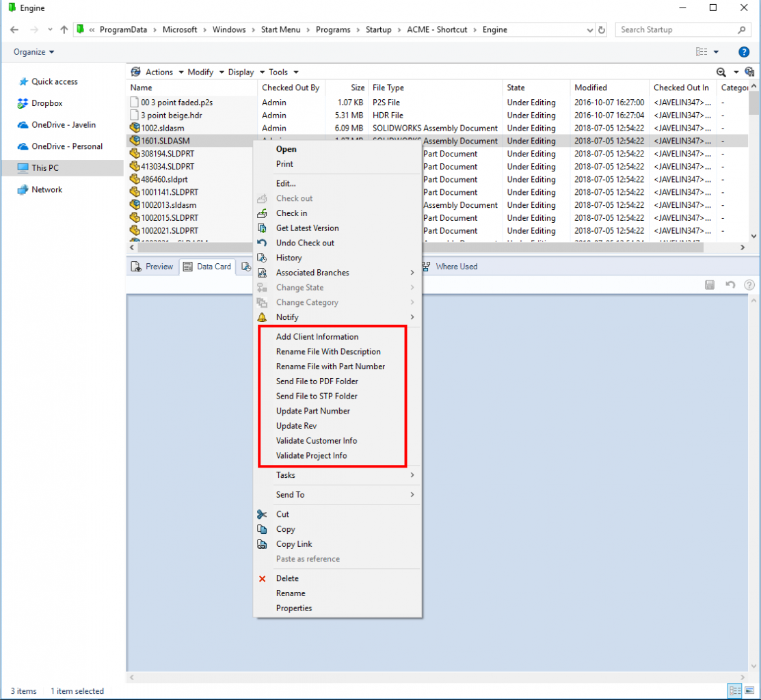This screenshot has width=761, height=700.
Task: Choose Properties in context menu
Action: [x=294, y=608]
